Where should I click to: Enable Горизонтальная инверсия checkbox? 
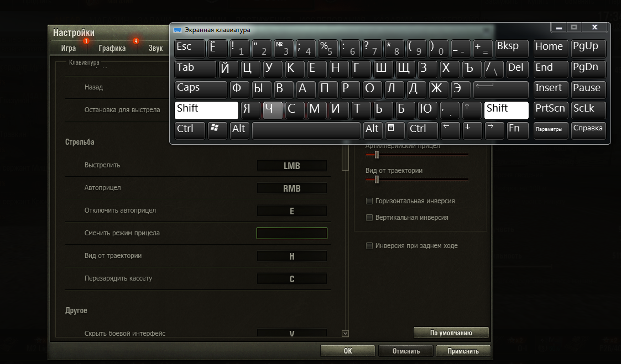tap(370, 201)
